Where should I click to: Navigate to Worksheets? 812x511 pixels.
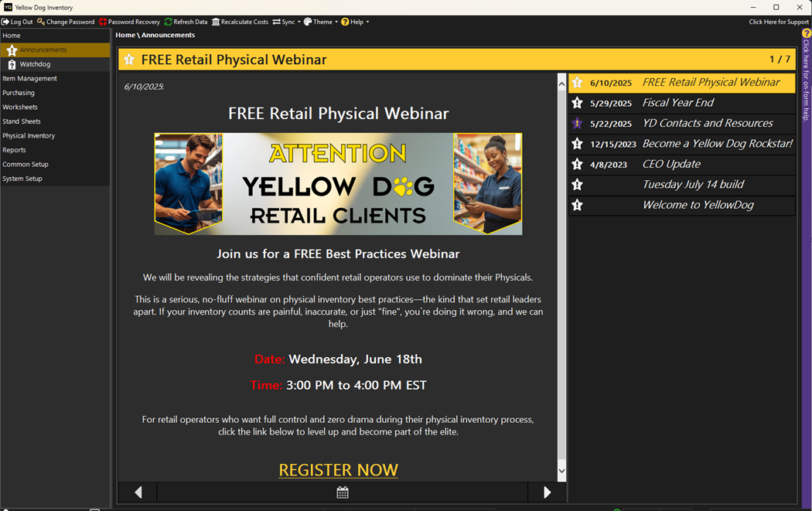click(19, 107)
